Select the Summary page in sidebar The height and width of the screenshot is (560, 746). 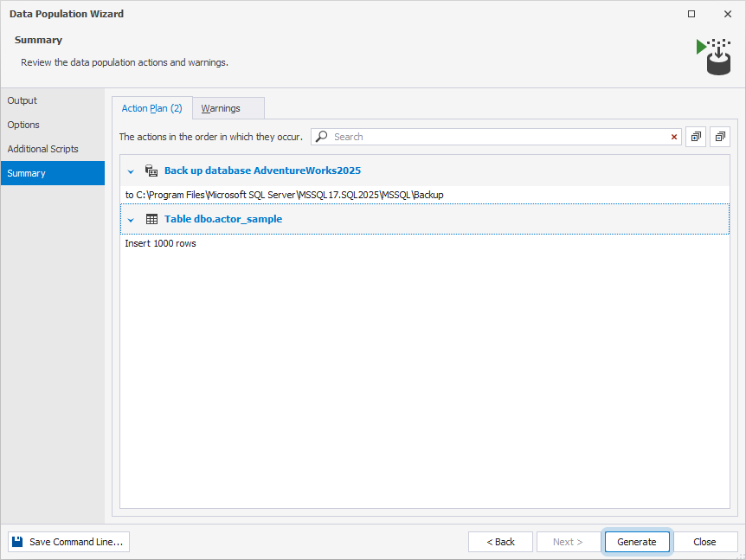click(x=52, y=173)
